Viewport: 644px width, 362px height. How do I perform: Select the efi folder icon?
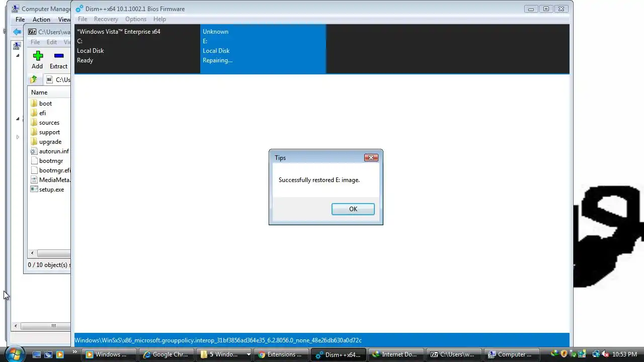[x=34, y=113]
